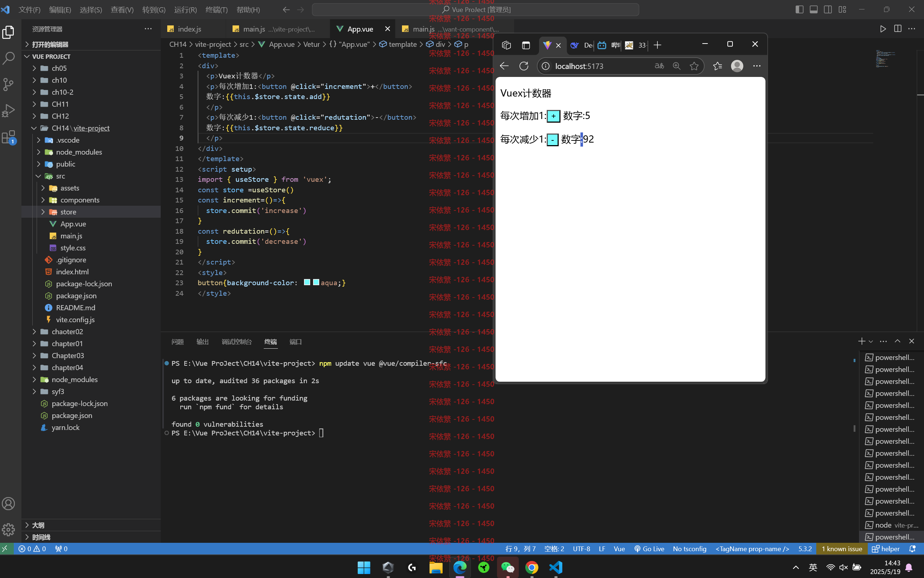Click the first aqua color swatch on line 23
The height and width of the screenshot is (578, 924).
click(307, 283)
